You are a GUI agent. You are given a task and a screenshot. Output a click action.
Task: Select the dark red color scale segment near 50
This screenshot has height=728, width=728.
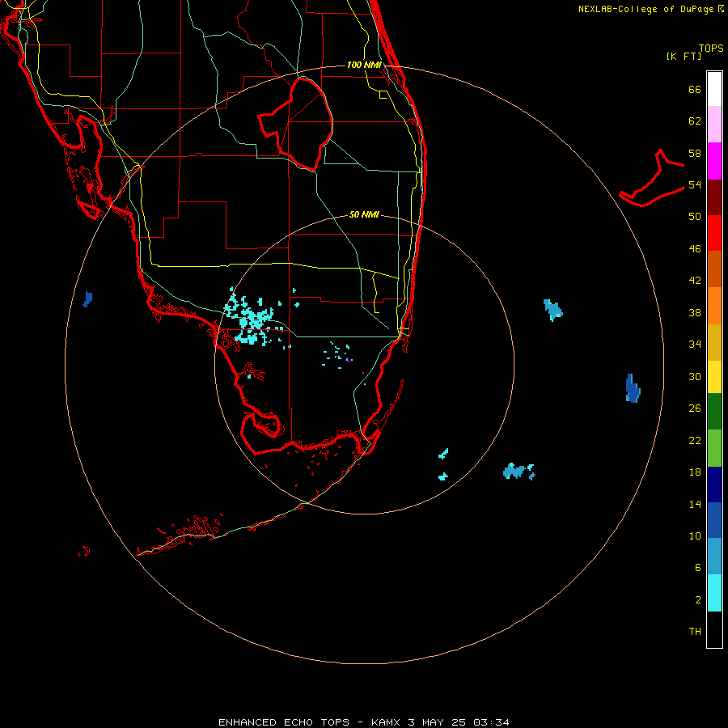(714, 197)
